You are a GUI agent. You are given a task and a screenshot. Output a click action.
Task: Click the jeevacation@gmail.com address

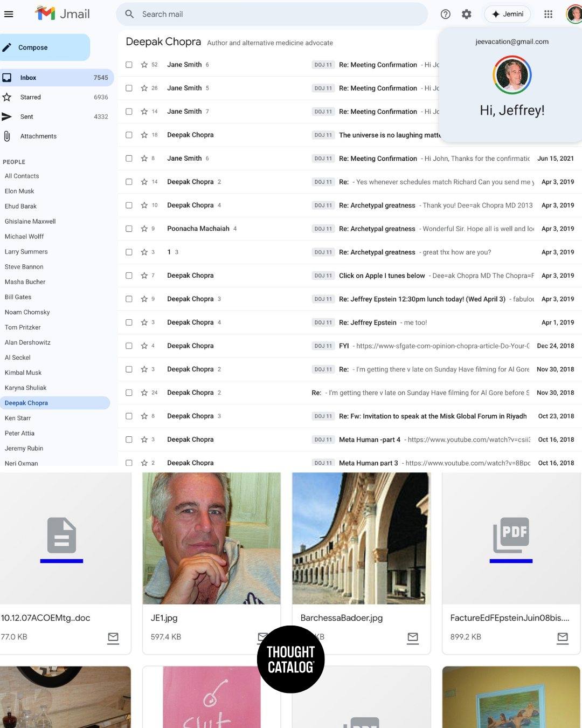coord(512,42)
